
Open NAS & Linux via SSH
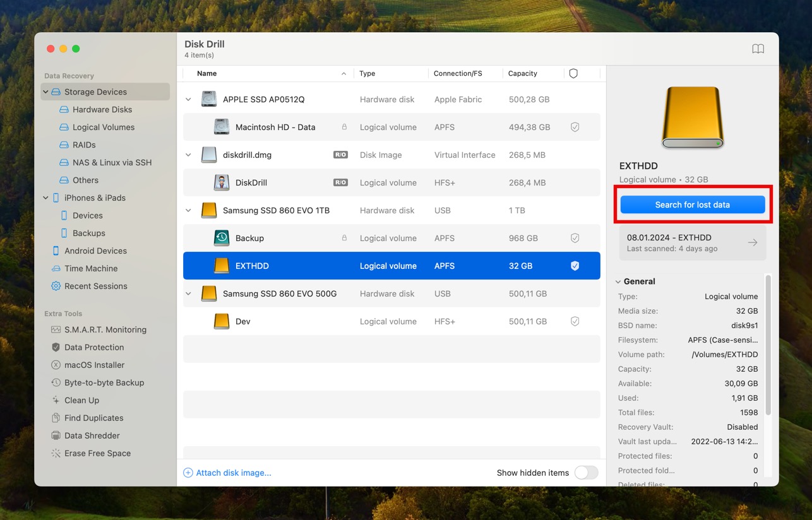click(x=112, y=162)
